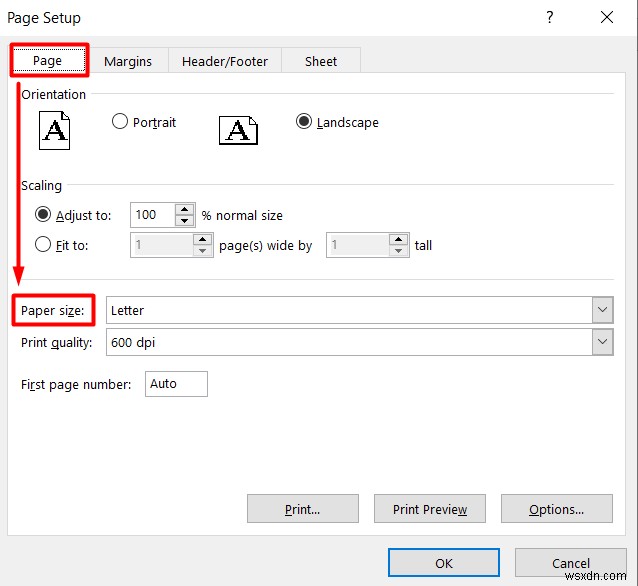Click the Adjust to percent value field
638x586 pixels.
153,214
